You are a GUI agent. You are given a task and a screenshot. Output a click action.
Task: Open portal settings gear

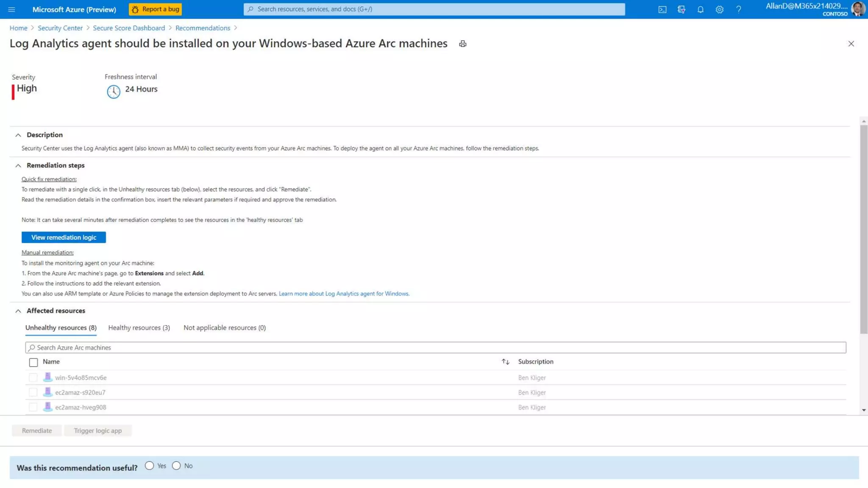tap(719, 9)
